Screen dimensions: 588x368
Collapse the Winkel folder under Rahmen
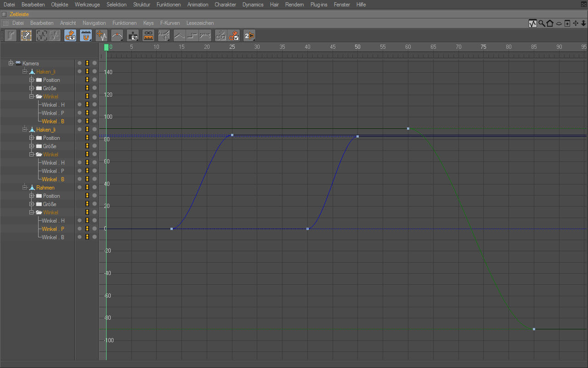pos(32,212)
